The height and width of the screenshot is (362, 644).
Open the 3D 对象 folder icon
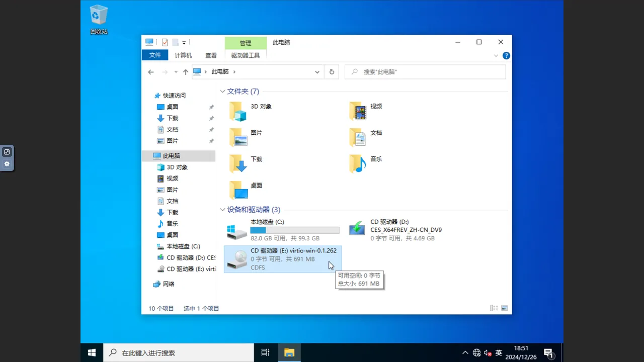(x=238, y=111)
